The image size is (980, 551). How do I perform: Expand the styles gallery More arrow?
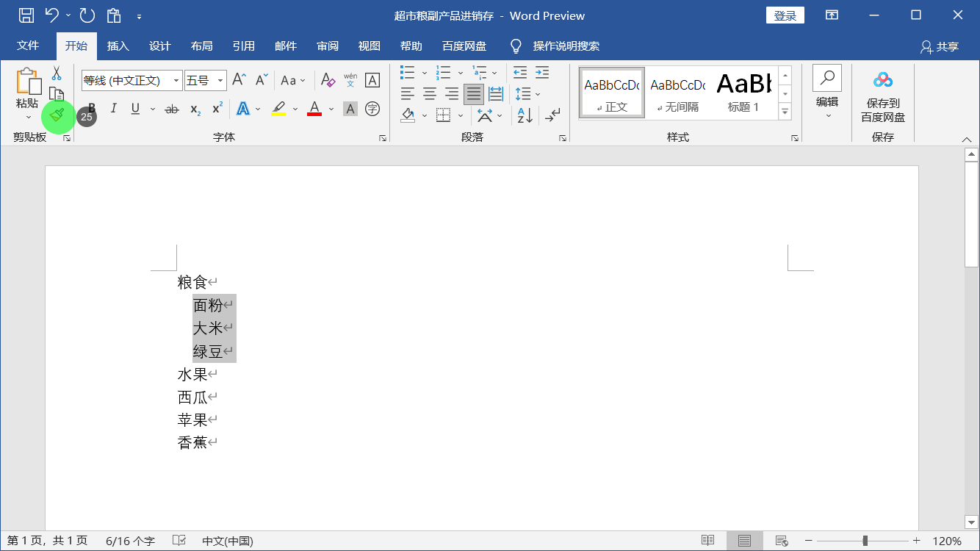point(785,112)
